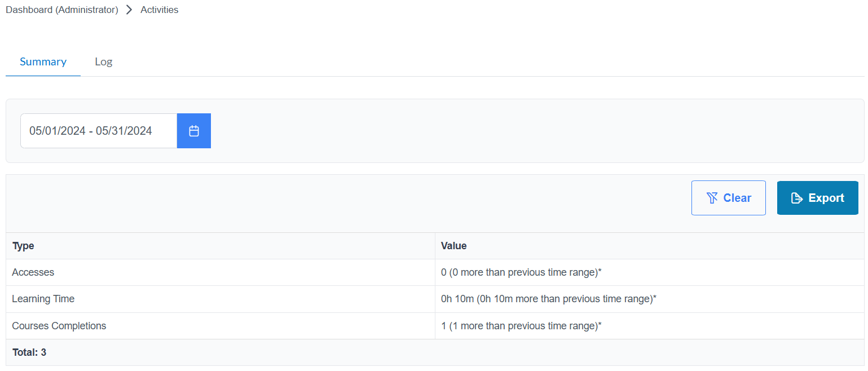This screenshot has height=371, width=868.
Task: Select the Accesses row label
Action: pyautogui.click(x=33, y=272)
